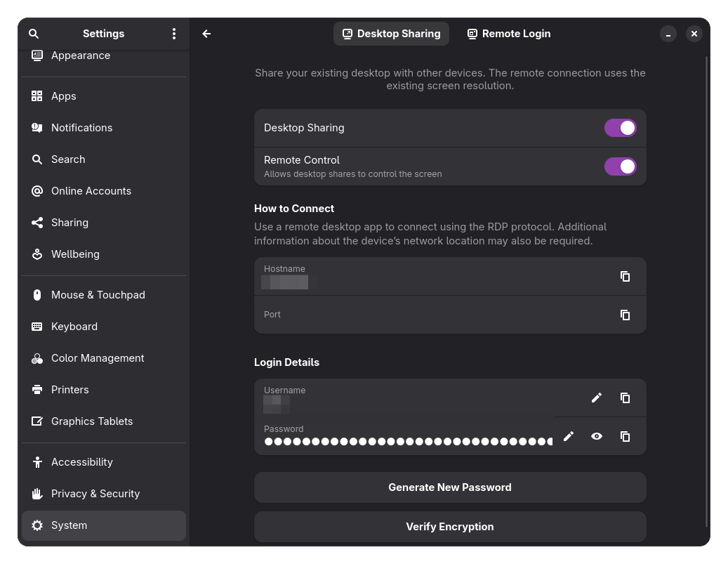The image size is (728, 564).
Task: Open the settings search magnifier icon
Action: coord(34,34)
